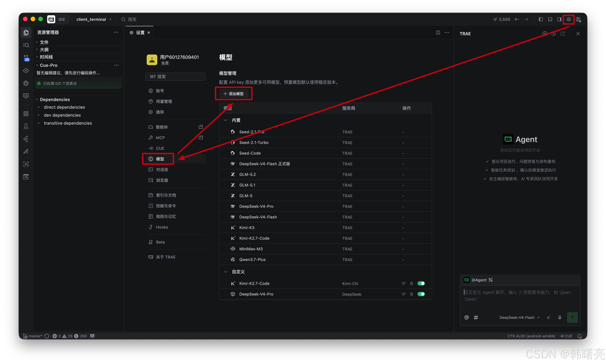Disable the custom DeepSeek-V4-Pro model toggle
This screenshot has width=606, height=364.
pyautogui.click(x=421, y=294)
